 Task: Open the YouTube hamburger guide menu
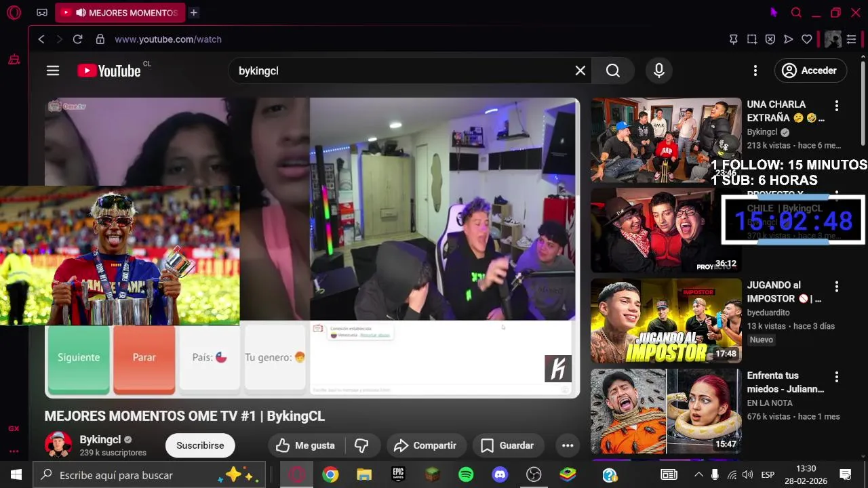53,70
